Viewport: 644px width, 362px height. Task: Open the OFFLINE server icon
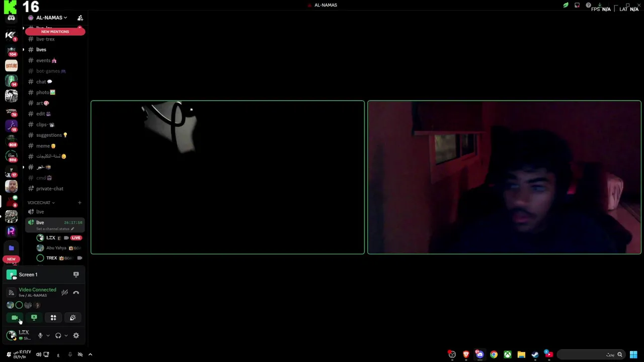[11, 65]
